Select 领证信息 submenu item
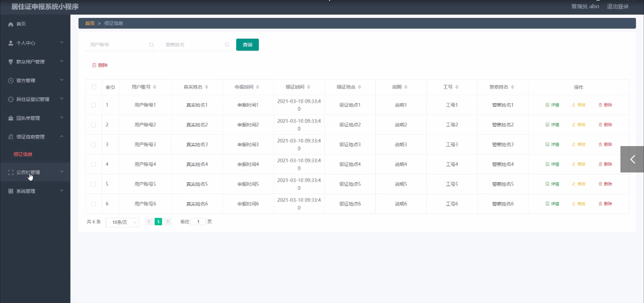This screenshot has height=303, width=644. 23,155
